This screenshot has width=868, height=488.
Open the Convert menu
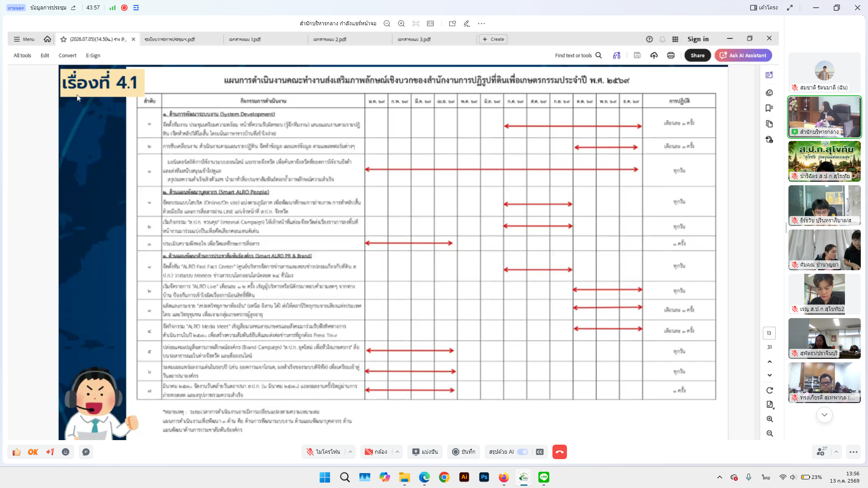[x=67, y=56]
